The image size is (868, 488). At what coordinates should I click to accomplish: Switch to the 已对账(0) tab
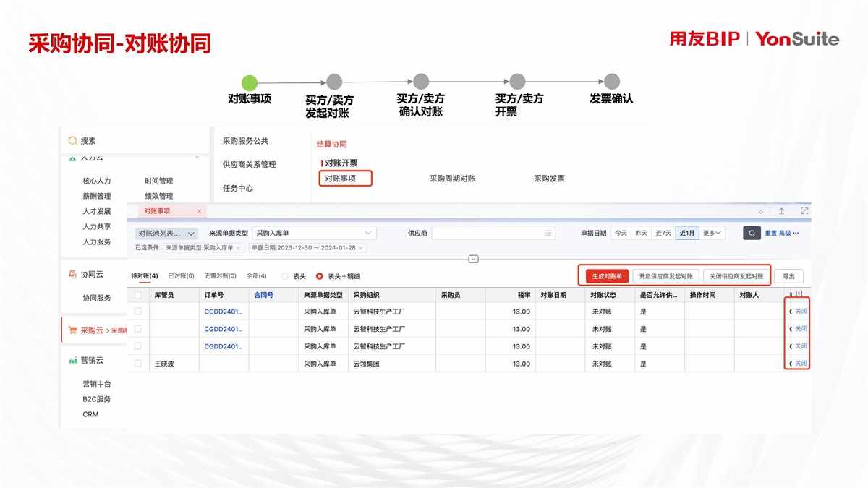pyautogui.click(x=181, y=276)
